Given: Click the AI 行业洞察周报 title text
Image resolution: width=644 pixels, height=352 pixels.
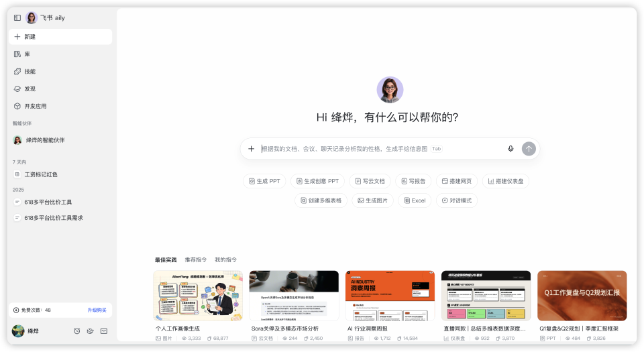Looking at the screenshot, I should point(368,329).
